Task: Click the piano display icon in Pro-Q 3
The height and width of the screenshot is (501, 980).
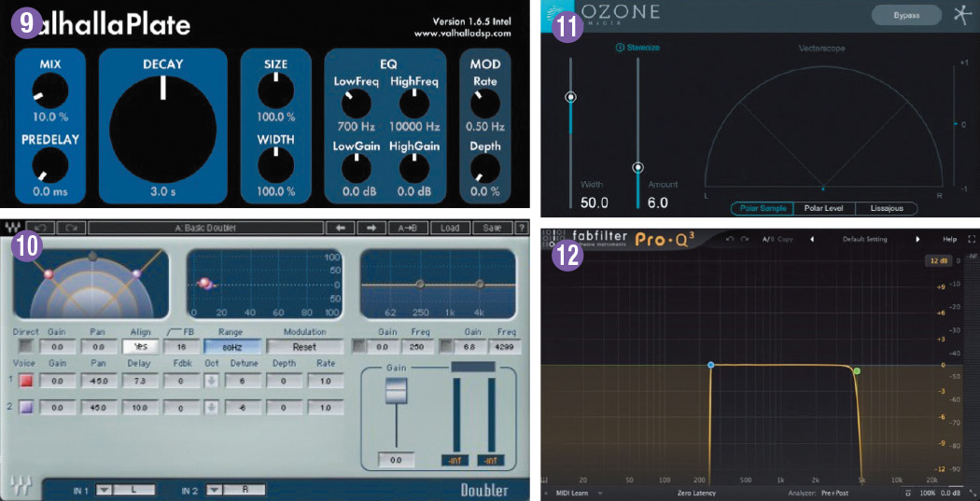Action: (x=546, y=480)
